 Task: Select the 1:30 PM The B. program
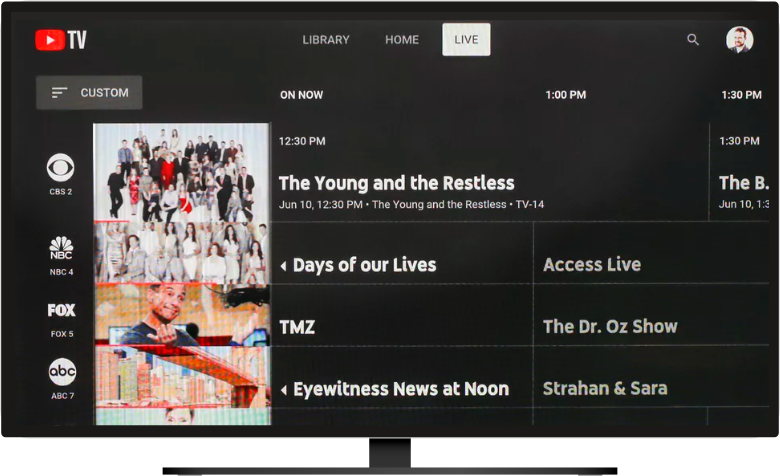click(739, 172)
